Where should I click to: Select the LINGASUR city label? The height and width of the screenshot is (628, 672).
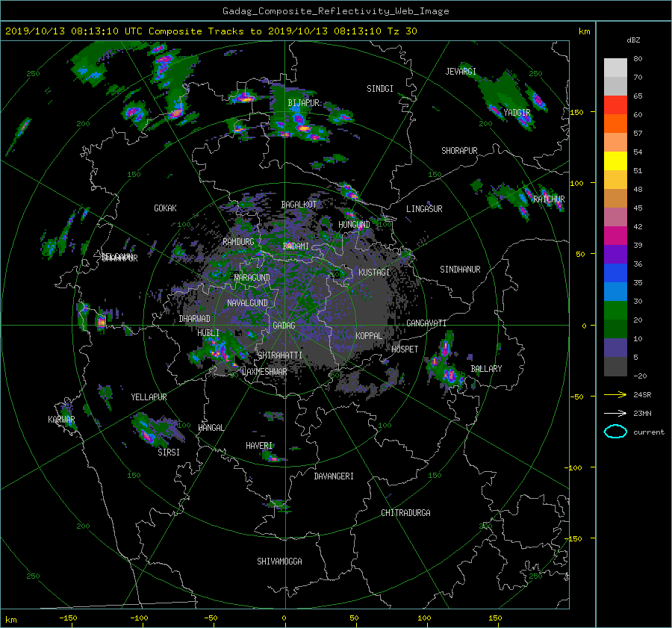point(424,209)
